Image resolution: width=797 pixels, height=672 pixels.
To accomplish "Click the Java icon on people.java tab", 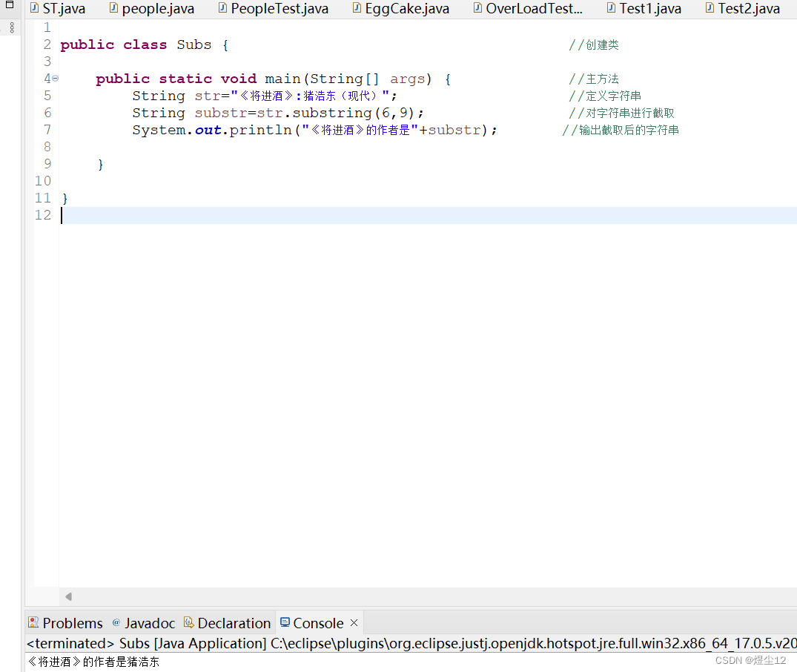I will pos(113,8).
